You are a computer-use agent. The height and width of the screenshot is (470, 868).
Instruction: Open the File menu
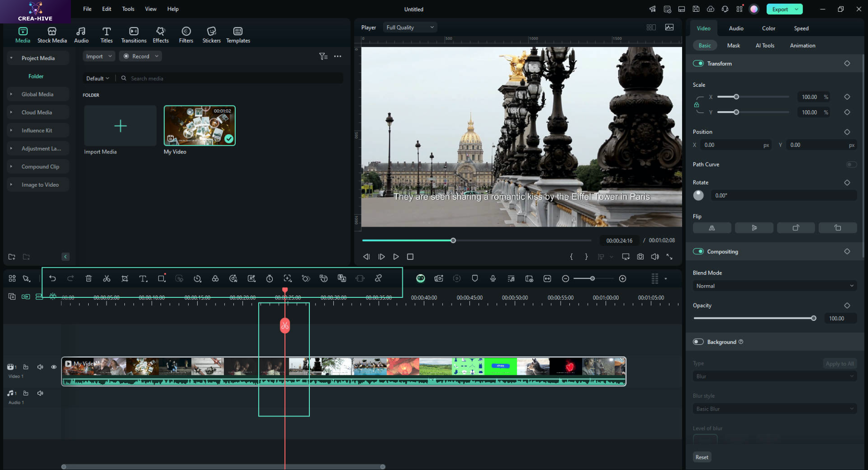(x=87, y=9)
